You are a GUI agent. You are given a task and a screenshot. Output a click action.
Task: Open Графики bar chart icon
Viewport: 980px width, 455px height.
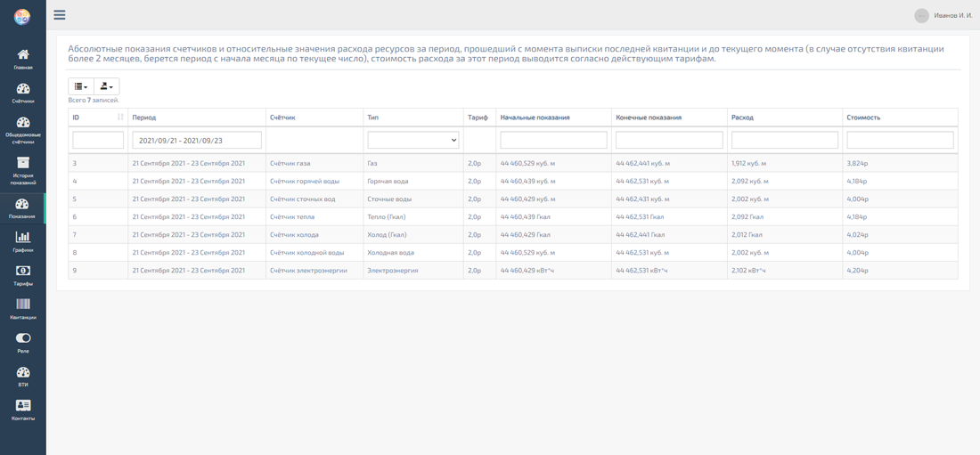click(23, 238)
